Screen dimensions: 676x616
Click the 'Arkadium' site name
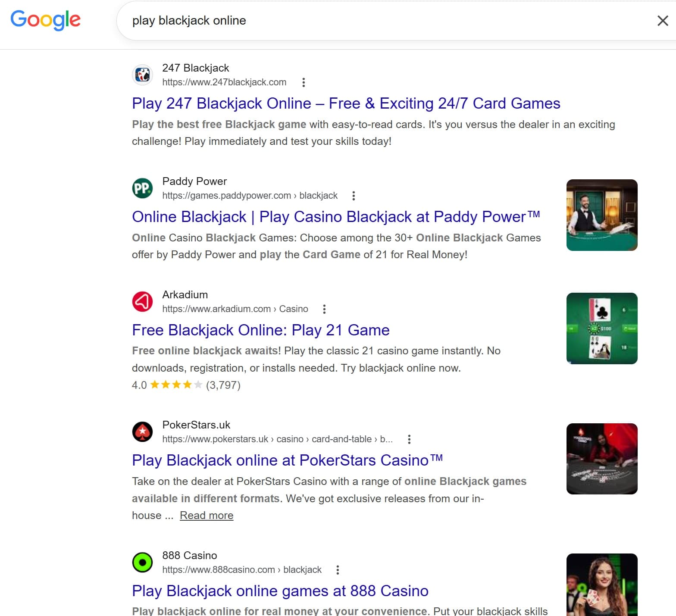185,295
